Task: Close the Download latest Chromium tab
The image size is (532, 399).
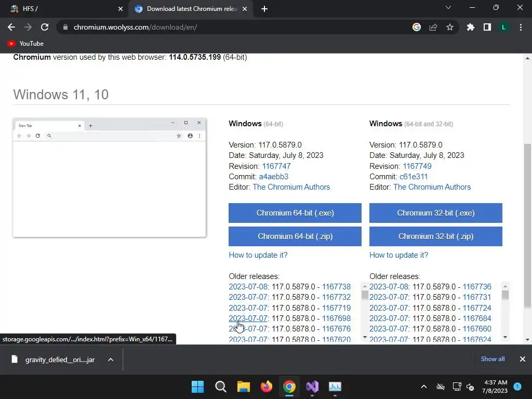Action: coord(245,9)
